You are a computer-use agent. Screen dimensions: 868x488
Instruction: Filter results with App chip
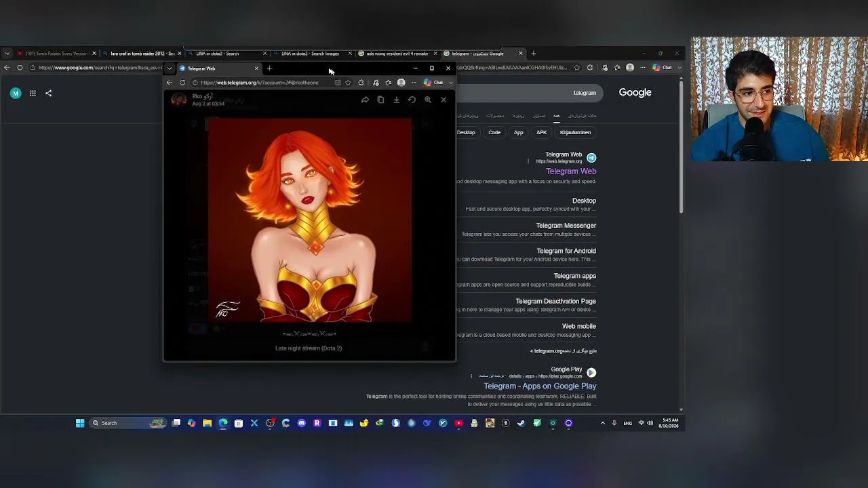pos(519,133)
